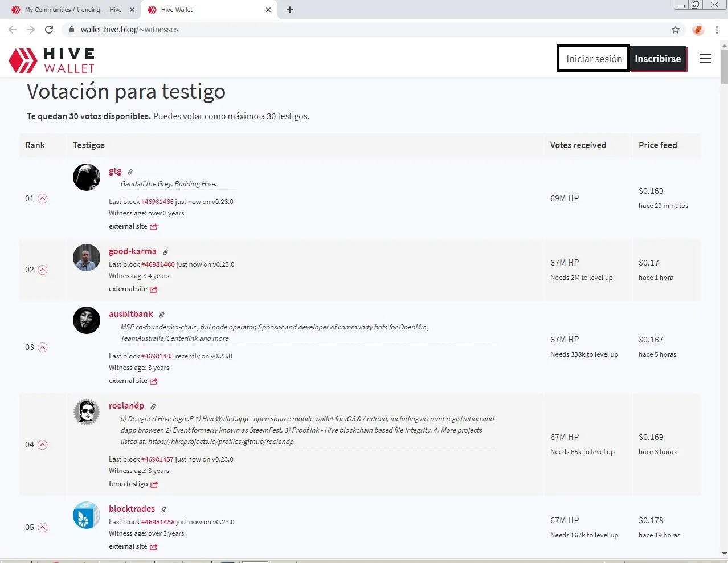The height and width of the screenshot is (563, 728).
Task: Upvote witness good-karma at rank 02
Action: pyautogui.click(x=43, y=270)
